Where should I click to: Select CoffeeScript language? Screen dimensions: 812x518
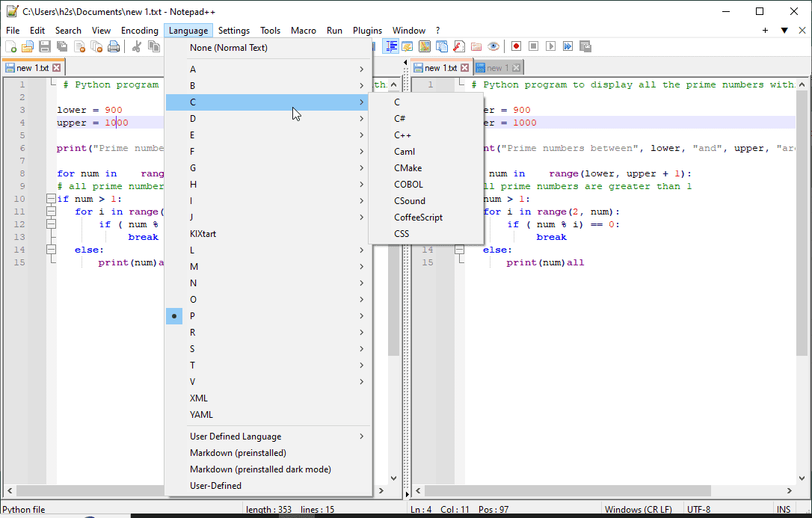426,218
